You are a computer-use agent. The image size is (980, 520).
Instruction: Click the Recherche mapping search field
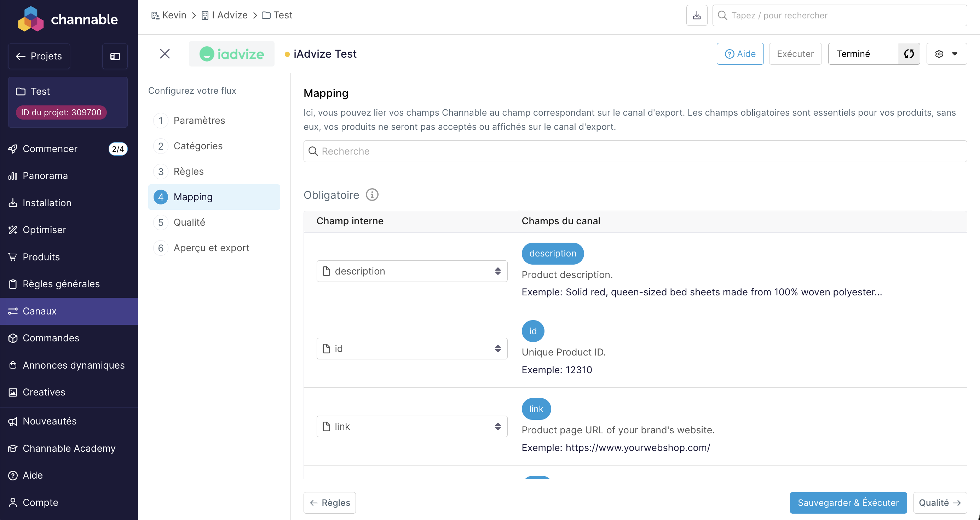pos(635,151)
